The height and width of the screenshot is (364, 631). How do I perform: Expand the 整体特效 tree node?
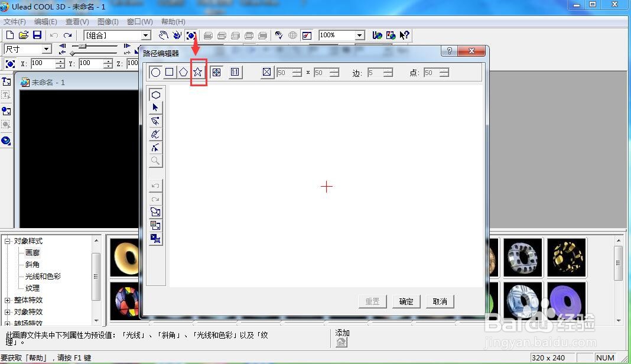[7, 300]
